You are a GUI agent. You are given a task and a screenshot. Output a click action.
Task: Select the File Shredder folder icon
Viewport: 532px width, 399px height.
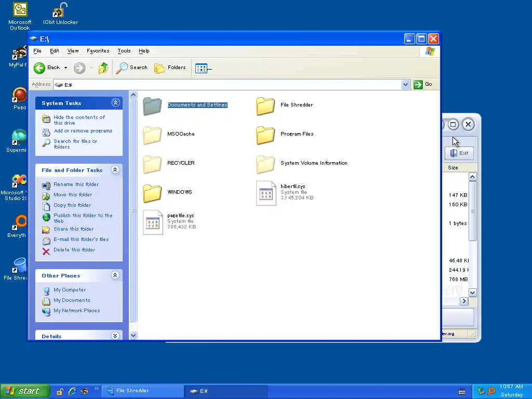point(265,106)
